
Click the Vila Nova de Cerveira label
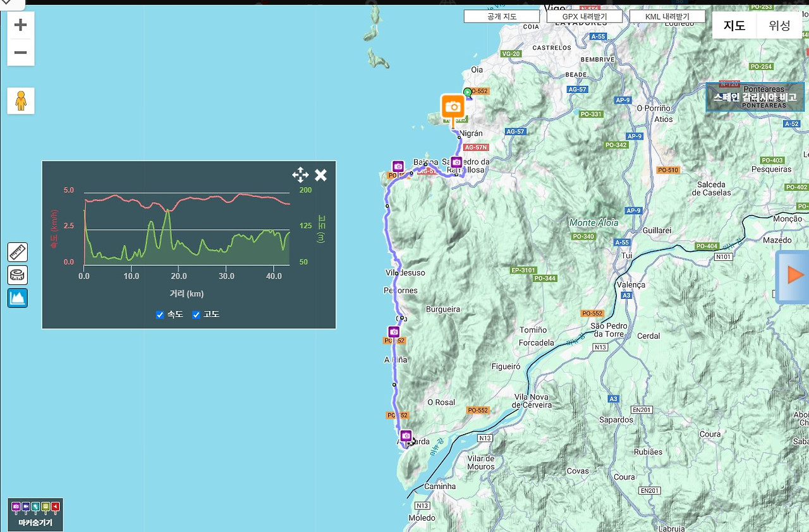pyautogui.click(x=532, y=401)
